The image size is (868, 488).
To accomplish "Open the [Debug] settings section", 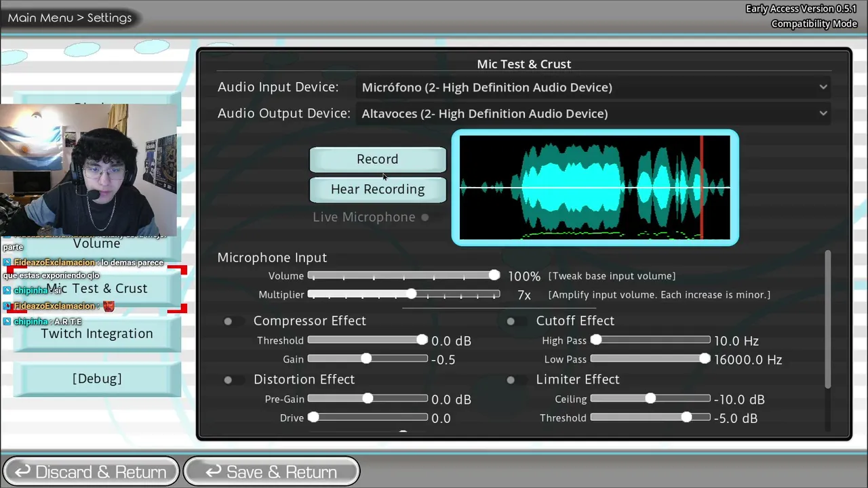I will pyautogui.click(x=97, y=379).
